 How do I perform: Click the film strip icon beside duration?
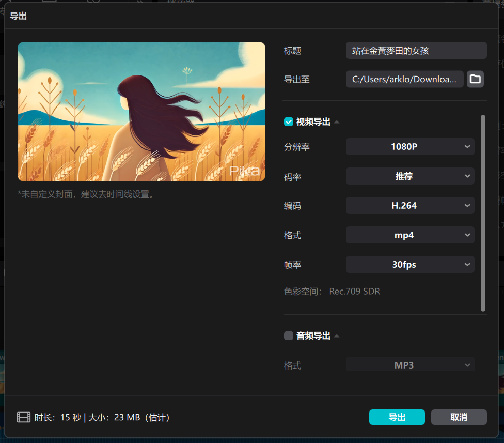pyautogui.click(x=24, y=417)
